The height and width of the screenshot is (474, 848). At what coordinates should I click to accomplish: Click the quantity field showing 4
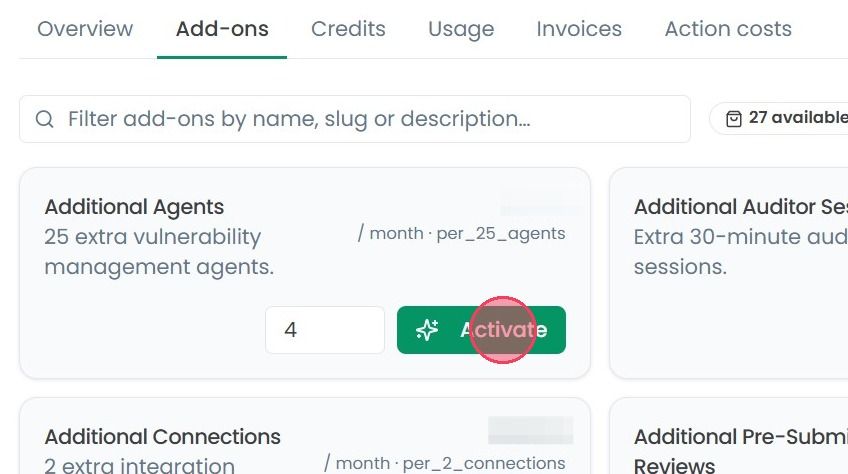[x=325, y=330]
